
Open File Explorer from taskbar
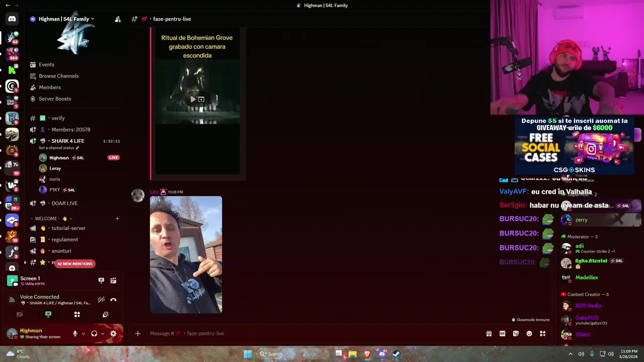(353, 354)
